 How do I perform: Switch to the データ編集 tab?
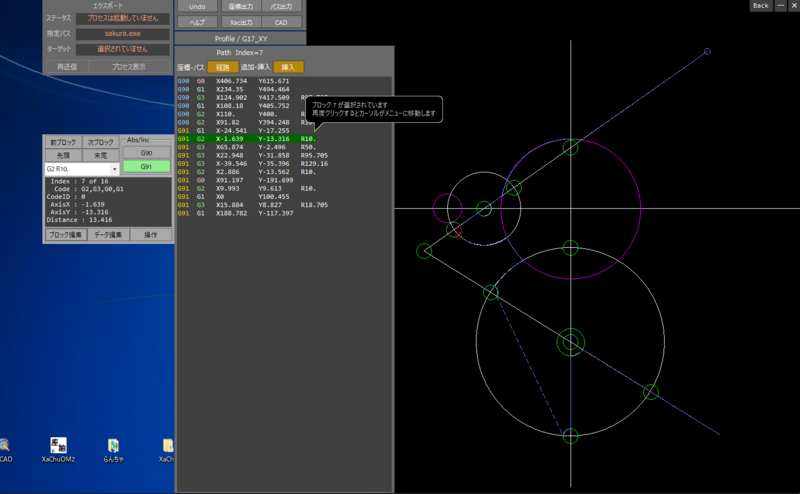pyautogui.click(x=109, y=235)
